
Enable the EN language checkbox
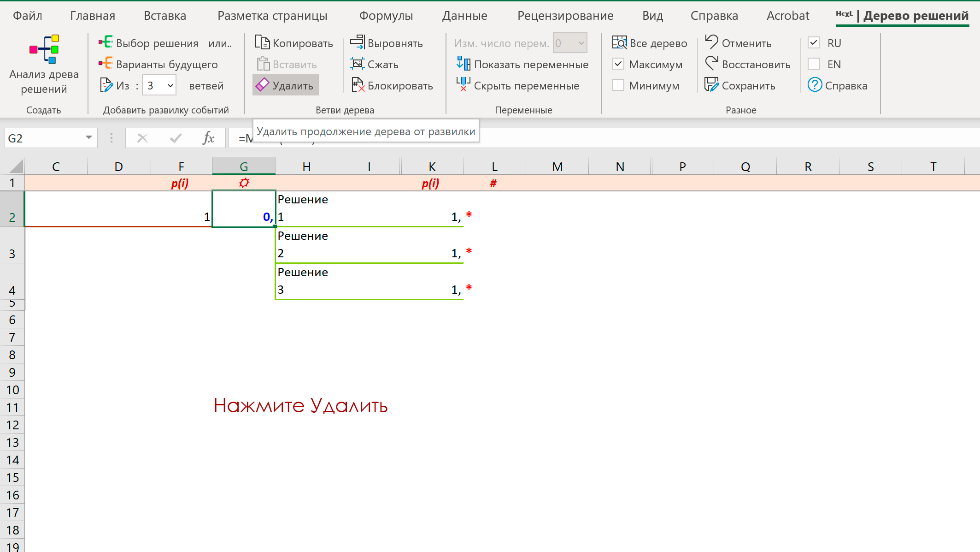coord(814,64)
